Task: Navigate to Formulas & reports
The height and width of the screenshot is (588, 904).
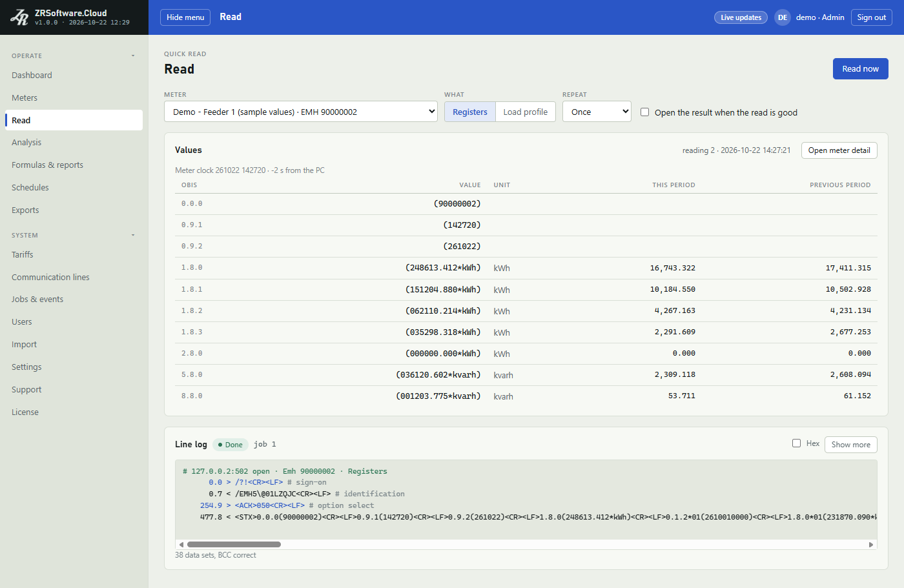Action: pos(74,165)
